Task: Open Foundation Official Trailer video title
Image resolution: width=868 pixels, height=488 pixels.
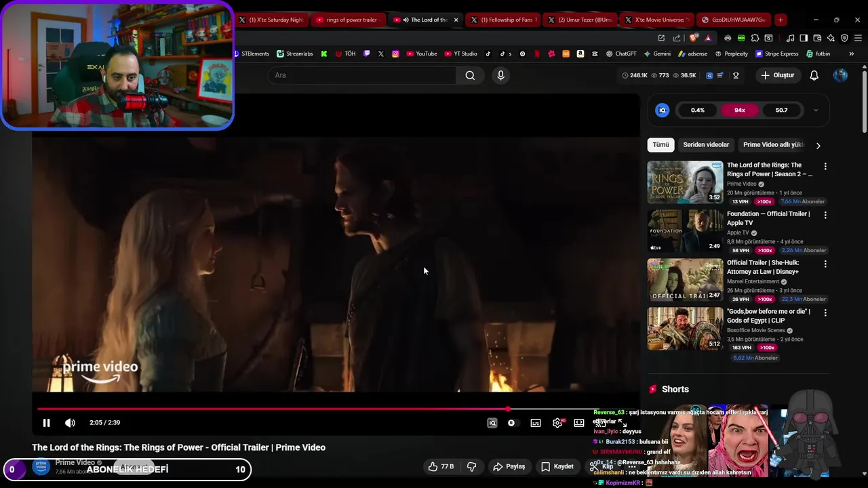Action: [x=768, y=218]
